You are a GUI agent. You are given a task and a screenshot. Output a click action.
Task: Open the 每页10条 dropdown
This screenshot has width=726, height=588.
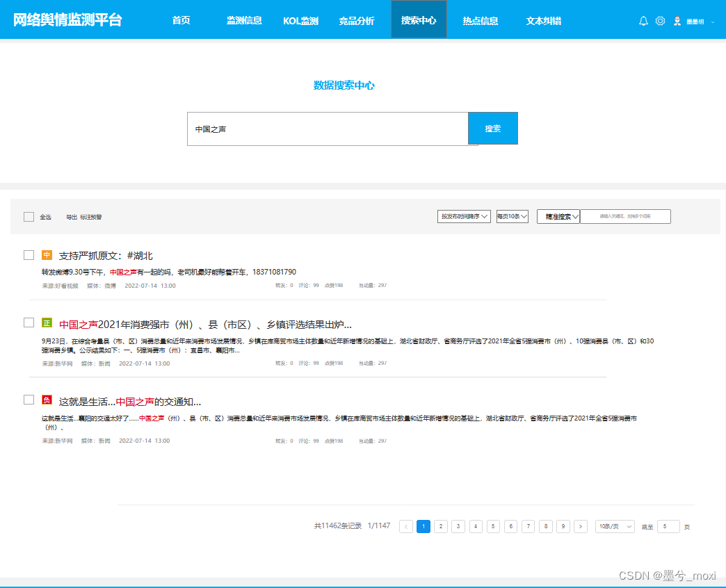point(512,217)
